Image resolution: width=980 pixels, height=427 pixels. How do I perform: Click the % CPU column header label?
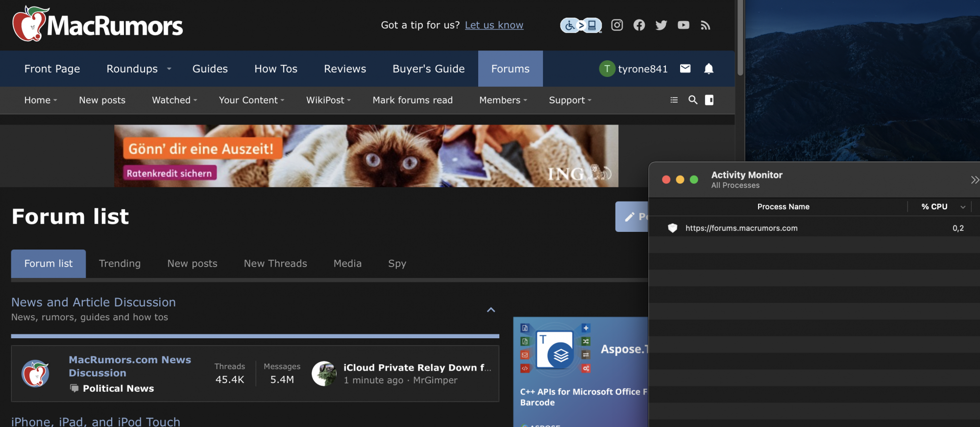934,207
